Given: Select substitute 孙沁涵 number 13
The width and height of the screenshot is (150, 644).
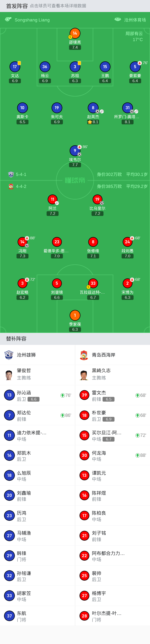Looking at the screenshot, I should pyautogui.click(x=9, y=395).
